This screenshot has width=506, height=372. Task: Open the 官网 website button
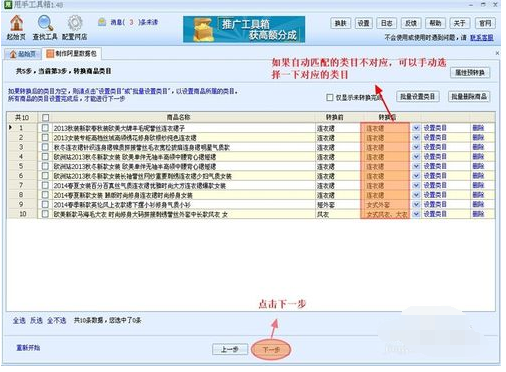[x=485, y=23]
